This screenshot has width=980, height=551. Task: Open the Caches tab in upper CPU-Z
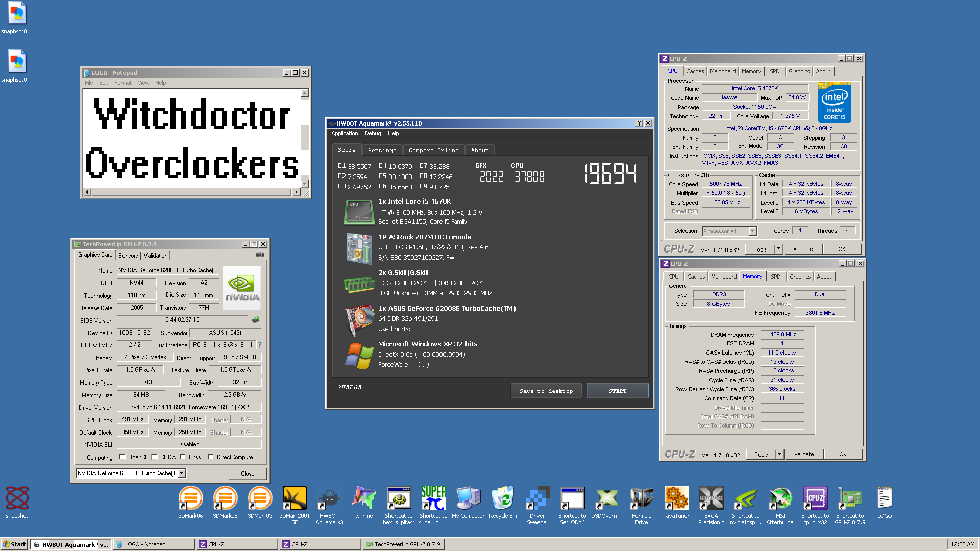pyautogui.click(x=695, y=71)
